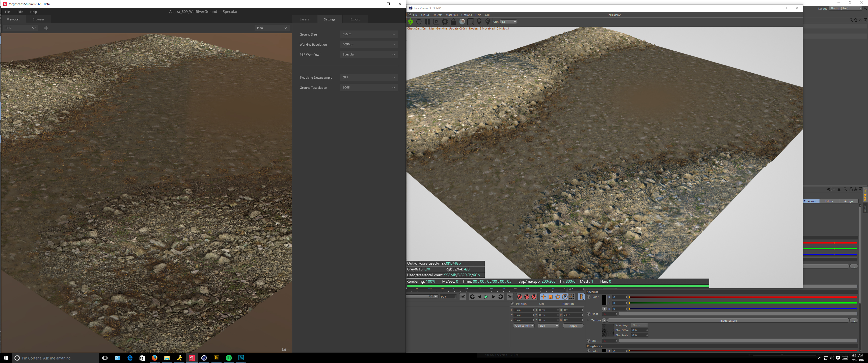
Task: Enable the Specular Color radio toggle
Action: pos(589,297)
